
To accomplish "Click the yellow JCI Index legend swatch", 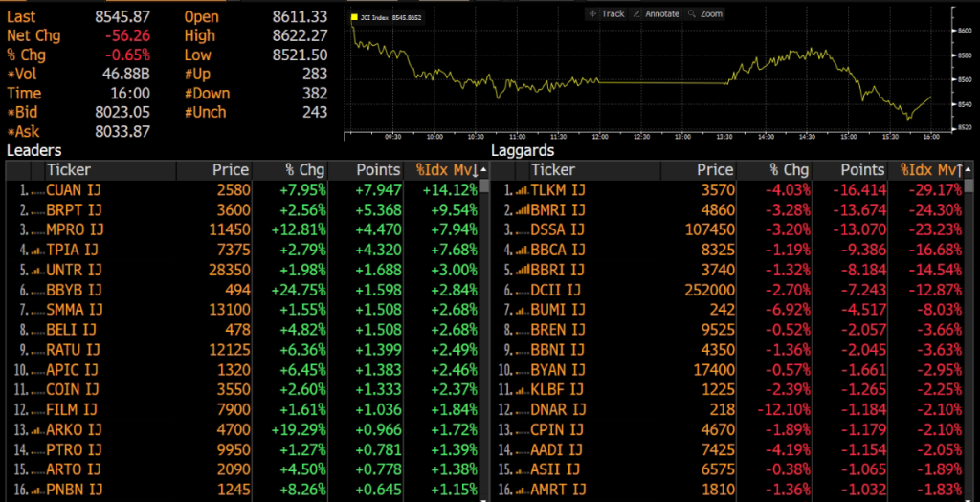I will 354,18.
